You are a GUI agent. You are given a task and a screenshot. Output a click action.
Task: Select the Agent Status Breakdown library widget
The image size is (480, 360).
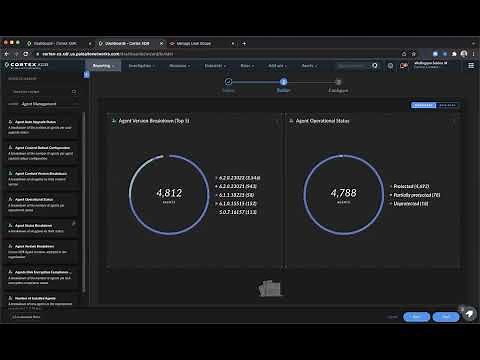coord(42,228)
